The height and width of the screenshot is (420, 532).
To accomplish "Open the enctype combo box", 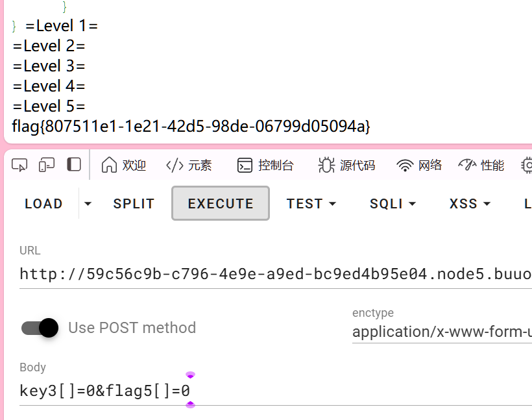I will 442,332.
